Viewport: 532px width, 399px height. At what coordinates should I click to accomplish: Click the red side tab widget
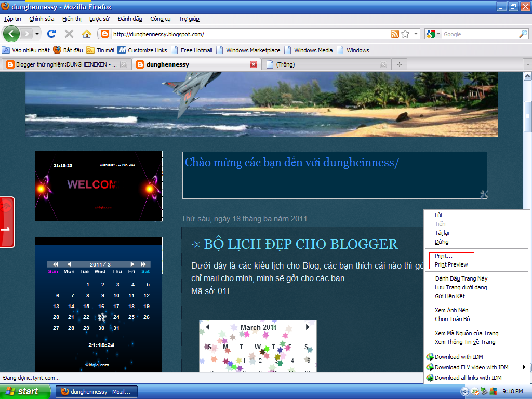pos(7,222)
